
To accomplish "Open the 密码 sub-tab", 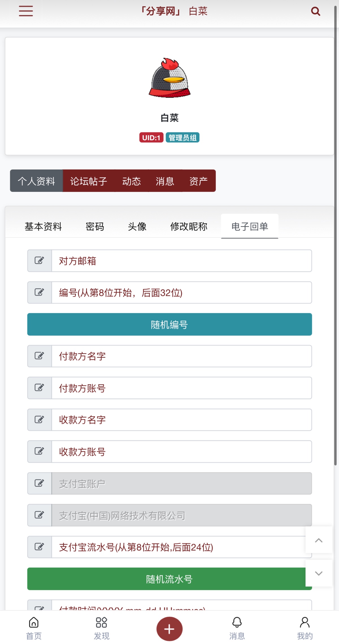I will click(x=95, y=226).
